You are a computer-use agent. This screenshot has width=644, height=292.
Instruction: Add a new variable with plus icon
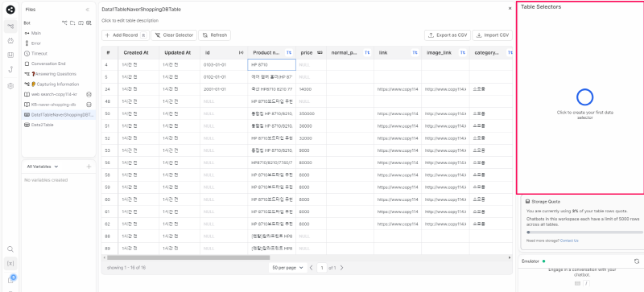coord(89,167)
